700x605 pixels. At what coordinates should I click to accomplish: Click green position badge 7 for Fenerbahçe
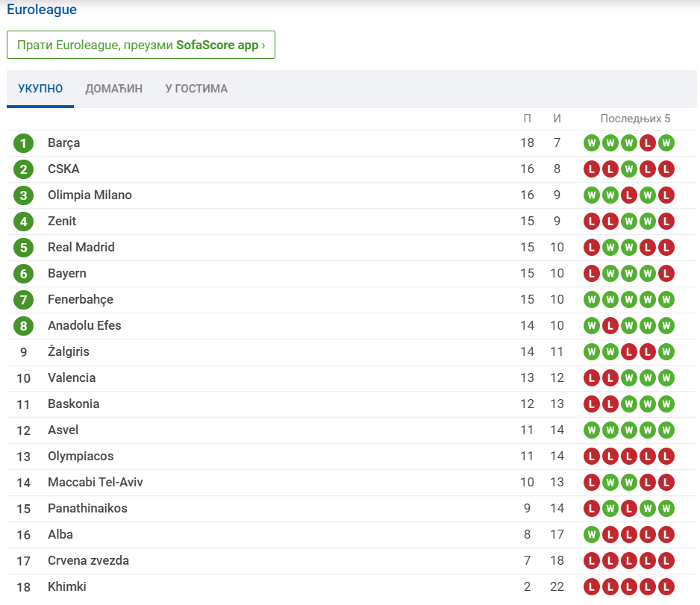click(x=24, y=300)
